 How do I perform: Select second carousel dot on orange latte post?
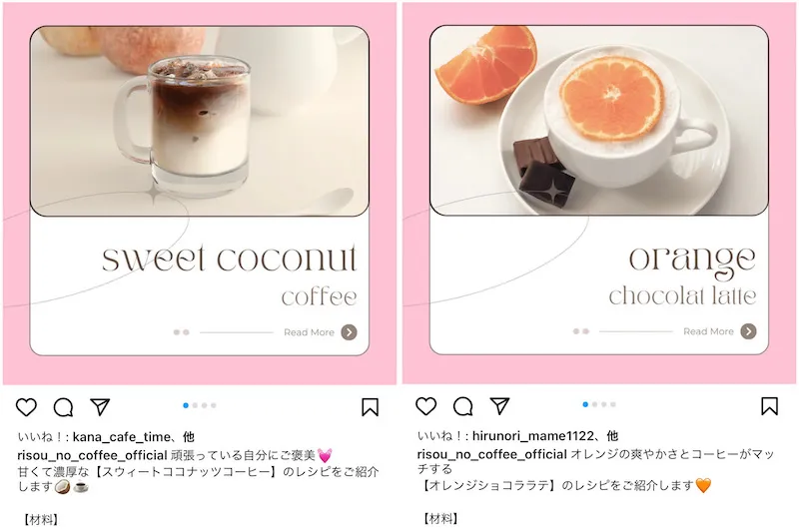click(x=594, y=404)
